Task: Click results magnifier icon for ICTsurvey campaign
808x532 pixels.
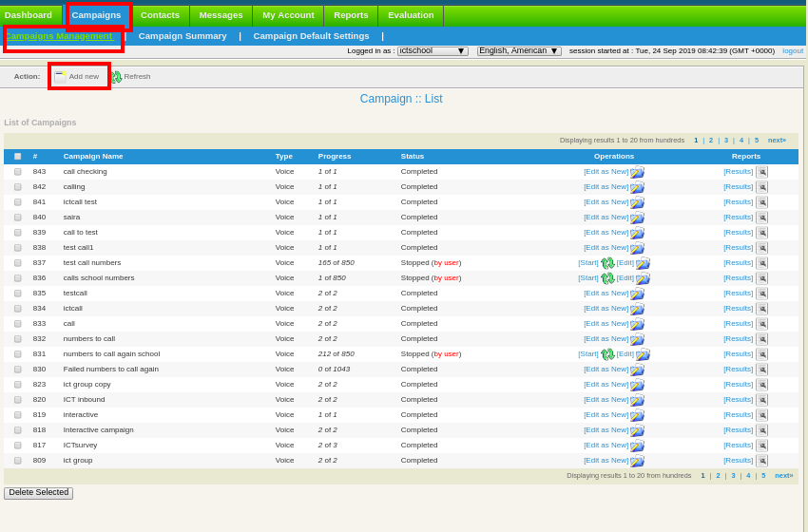Action: (x=761, y=446)
